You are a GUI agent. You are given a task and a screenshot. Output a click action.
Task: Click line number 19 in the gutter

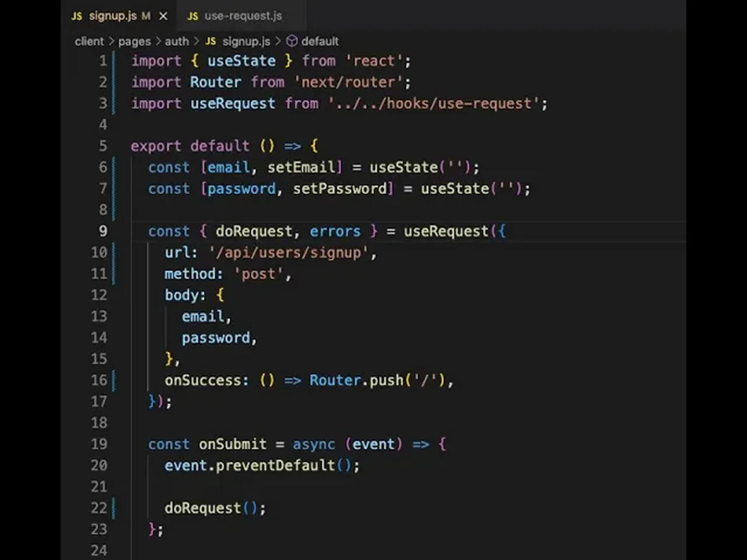click(99, 444)
